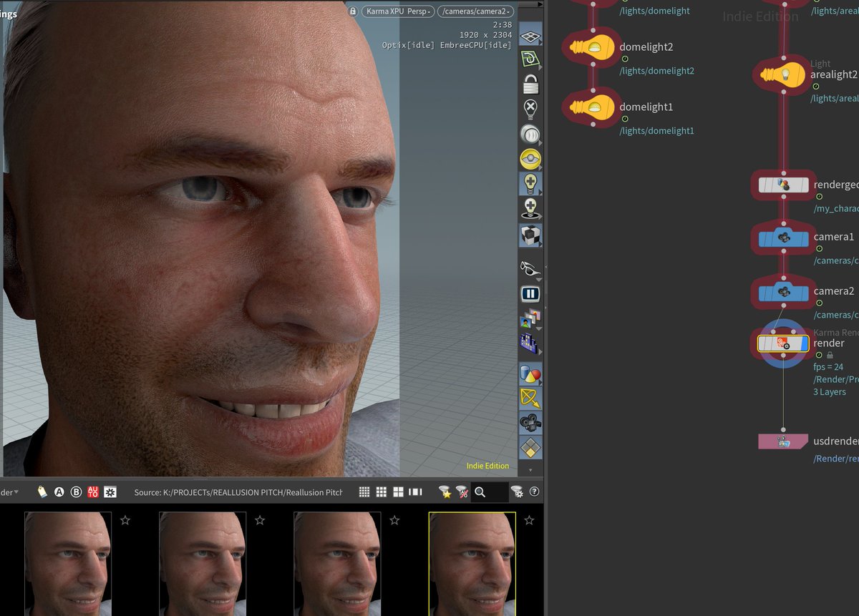Select the arealight2 light node
The image size is (859, 616).
[x=783, y=74]
